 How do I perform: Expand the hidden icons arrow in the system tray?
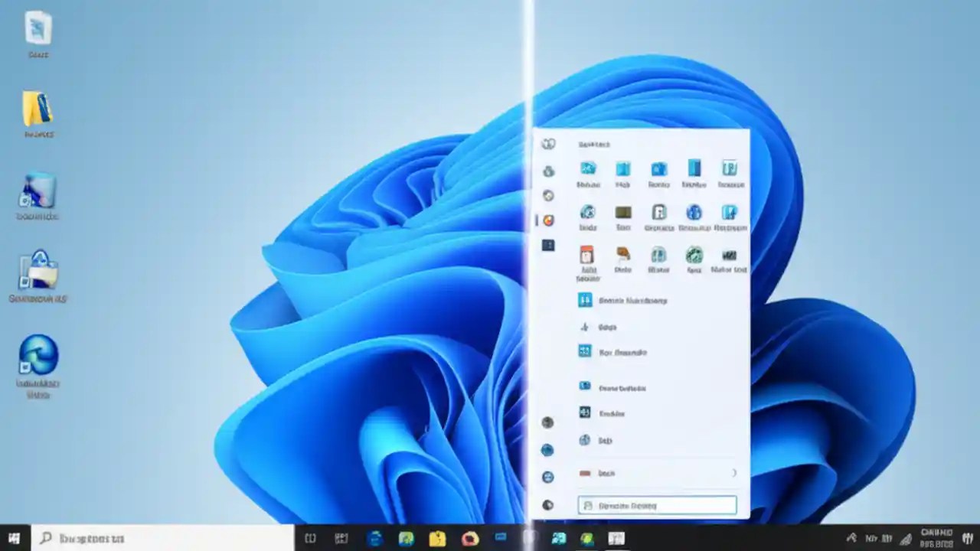(x=850, y=538)
